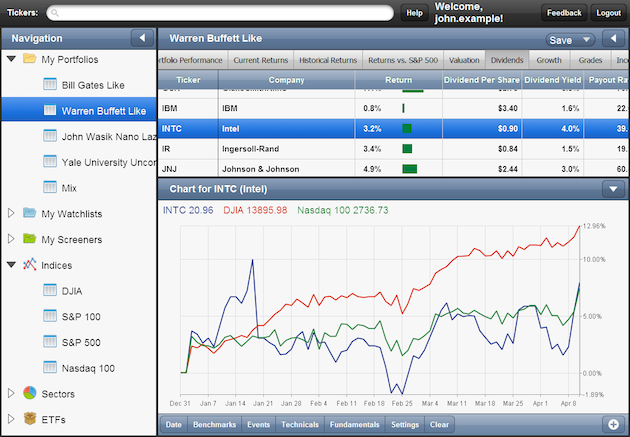Collapse the Warren Buffett Like panel arrow
Viewport: 630px width, 437px height.
click(613, 39)
